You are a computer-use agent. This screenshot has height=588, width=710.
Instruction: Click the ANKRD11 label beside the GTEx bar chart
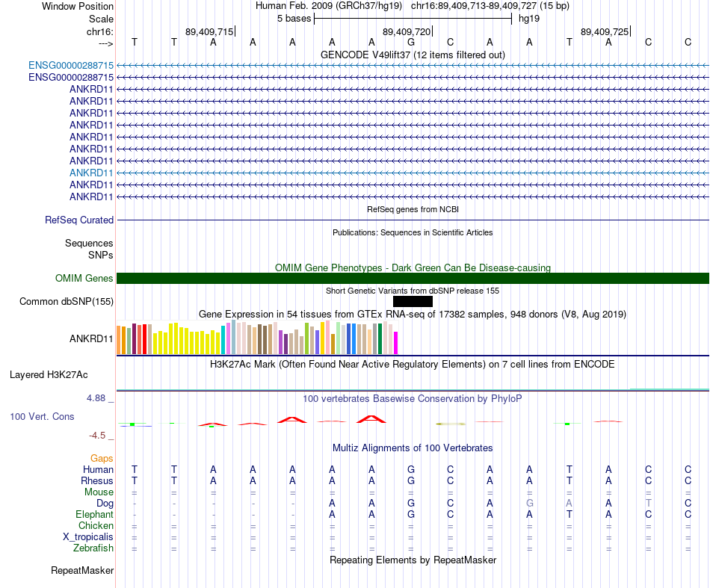[x=91, y=338]
